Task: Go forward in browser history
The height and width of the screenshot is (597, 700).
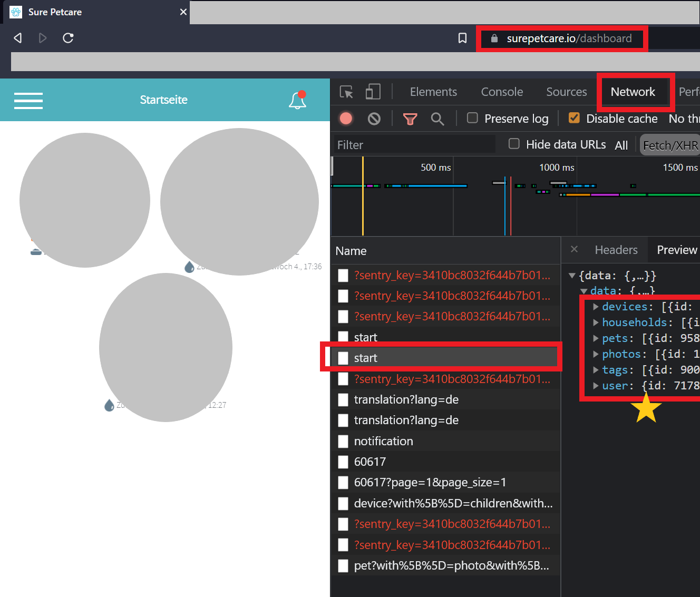Action: [43, 38]
